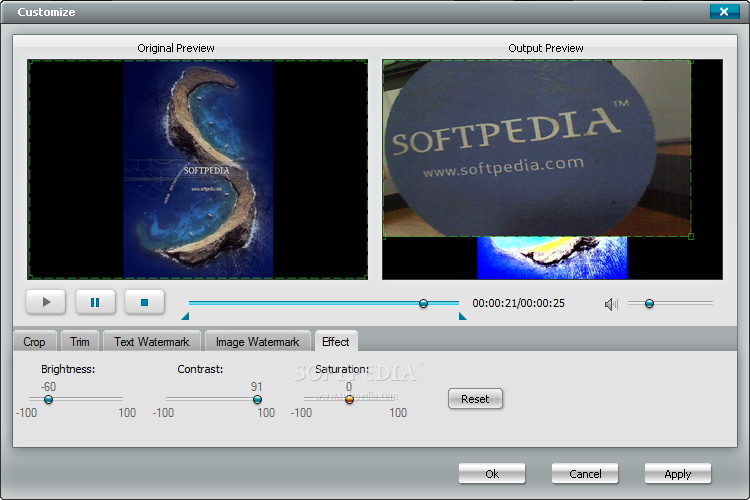
Task: Stop the video playback
Action: (144, 302)
